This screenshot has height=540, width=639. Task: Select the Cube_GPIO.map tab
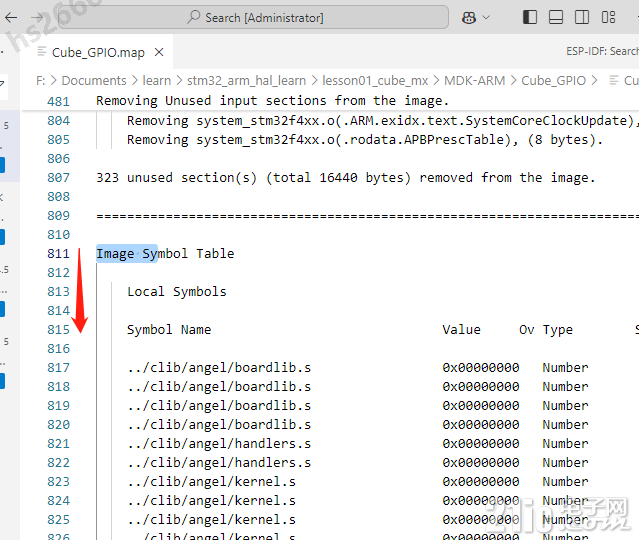point(98,53)
